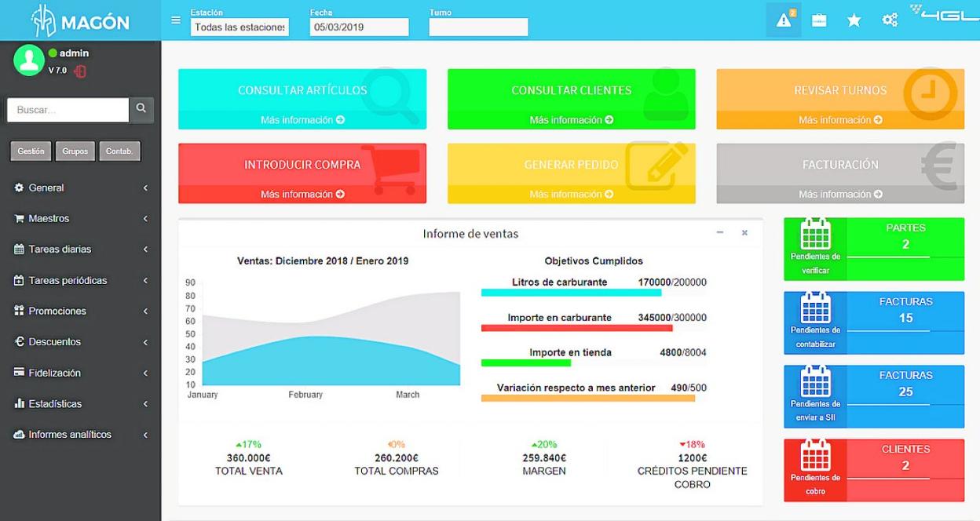This screenshot has width=980, height=521.
Task: Expand the Estadísticas sidebar section
Action: pos(79,404)
